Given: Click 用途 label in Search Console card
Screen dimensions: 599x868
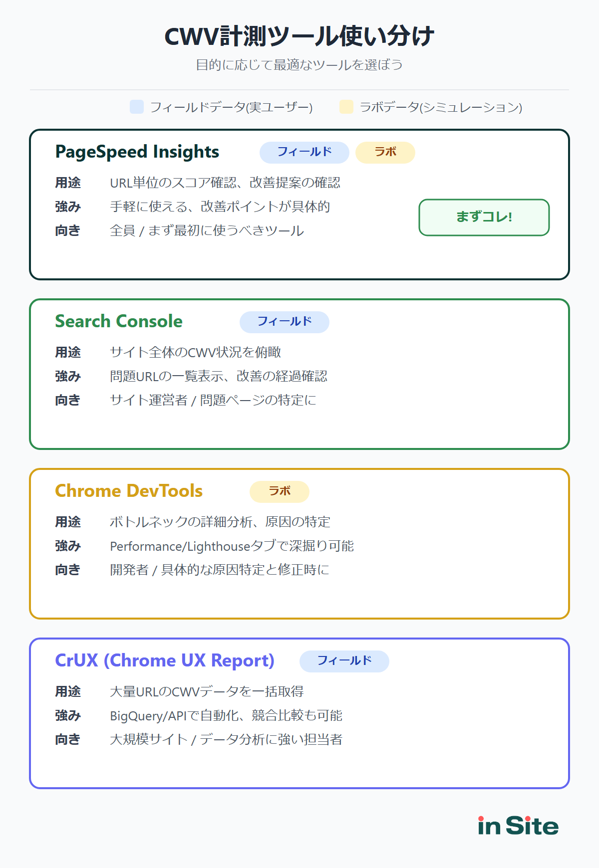Looking at the screenshot, I should (x=68, y=352).
